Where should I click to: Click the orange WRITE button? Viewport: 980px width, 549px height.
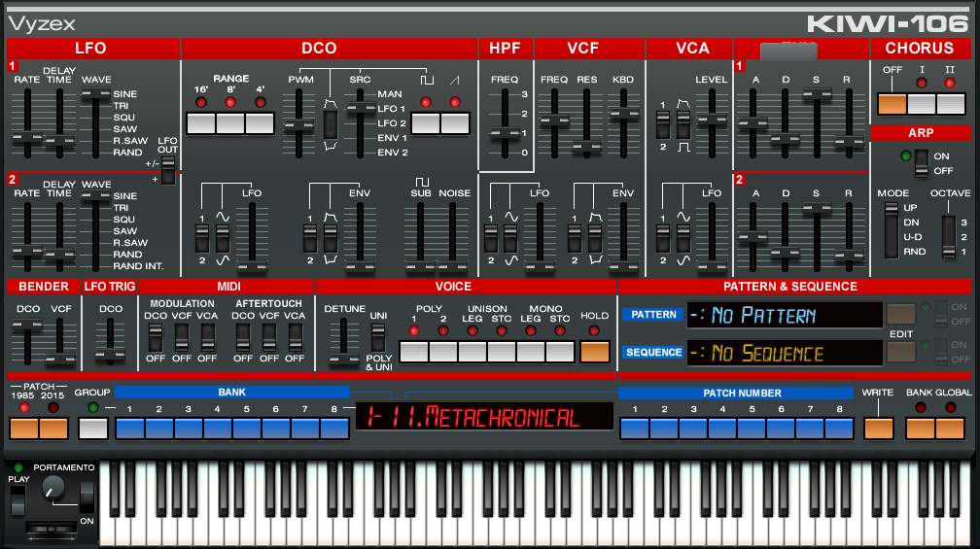pos(878,429)
